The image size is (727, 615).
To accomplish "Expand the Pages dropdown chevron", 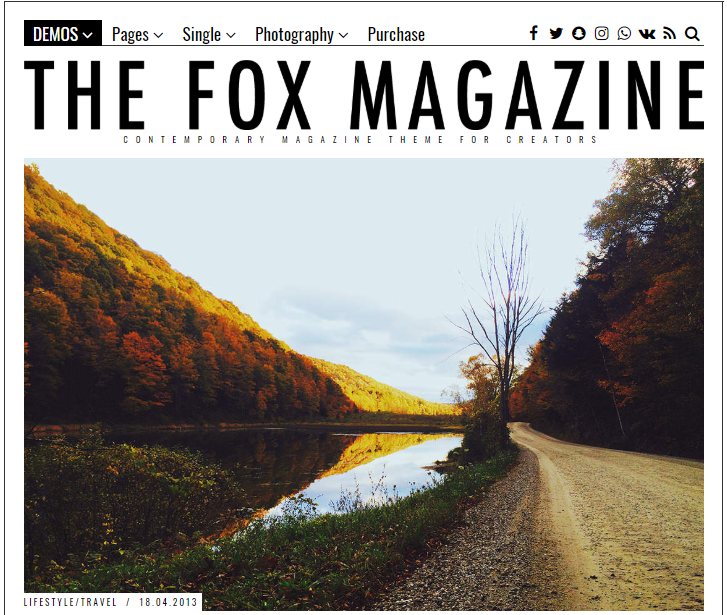I will click(159, 35).
